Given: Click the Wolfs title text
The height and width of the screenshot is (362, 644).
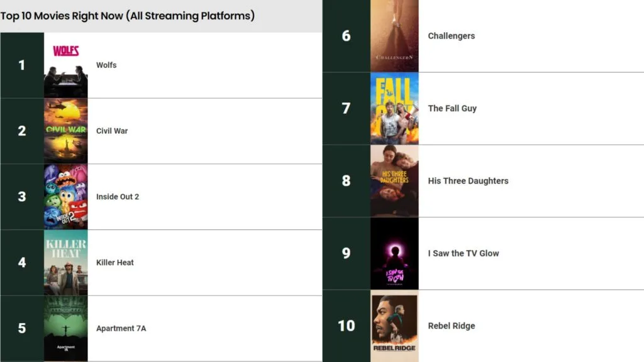Looking at the screenshot, I should 106,65.
